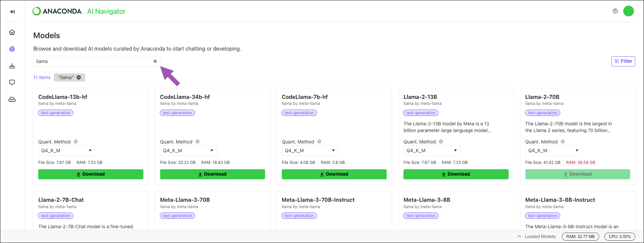Expand the sidebar with arrow icon
Screen dimensions: 644x243
click(12, 12)
